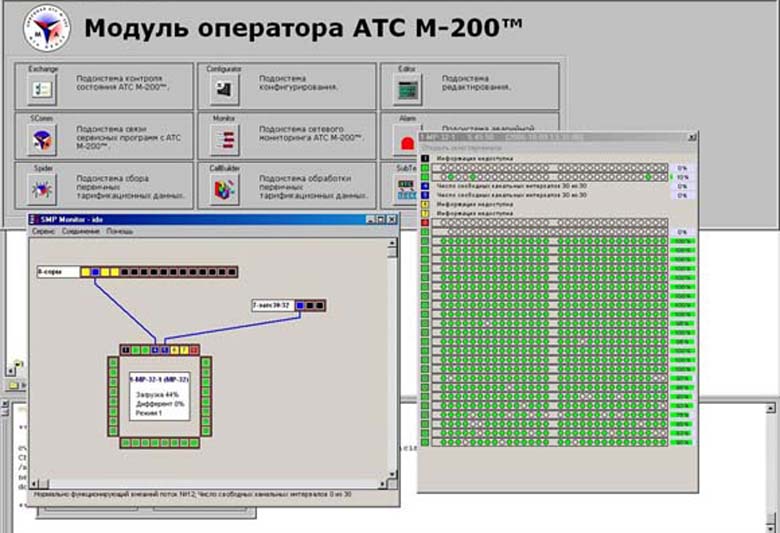Image resolution: width=780 pixels, height=533 pixels.
Task: Select the blue port on the 8-сорм node
Action: coord(96,272)
